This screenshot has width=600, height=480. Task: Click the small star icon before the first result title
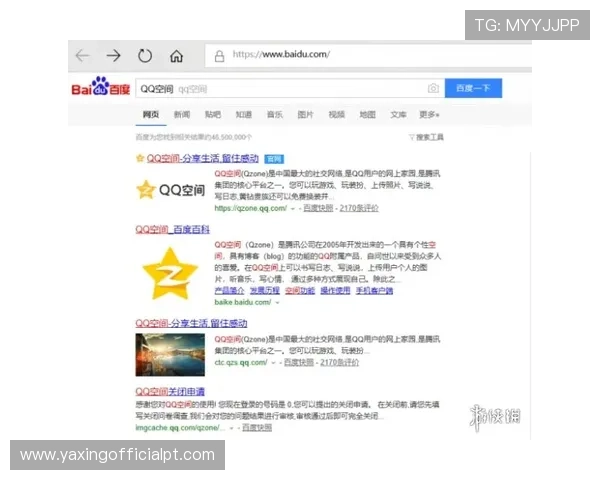pos(140,158)
